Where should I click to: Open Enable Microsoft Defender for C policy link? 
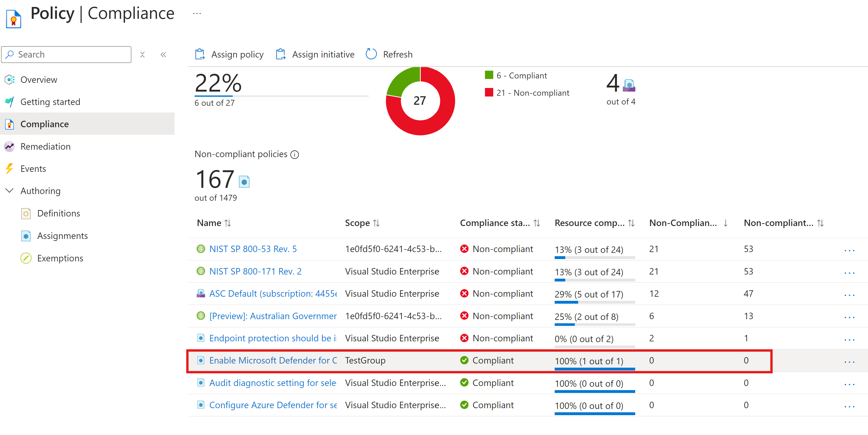(x=273, y=360)
